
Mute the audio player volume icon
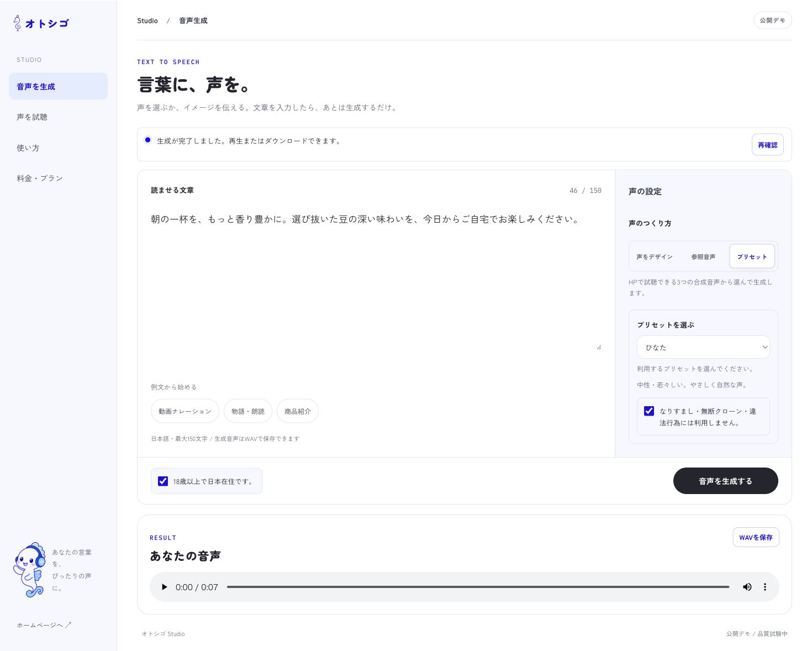pyautogui.click(x=747, y=587)
